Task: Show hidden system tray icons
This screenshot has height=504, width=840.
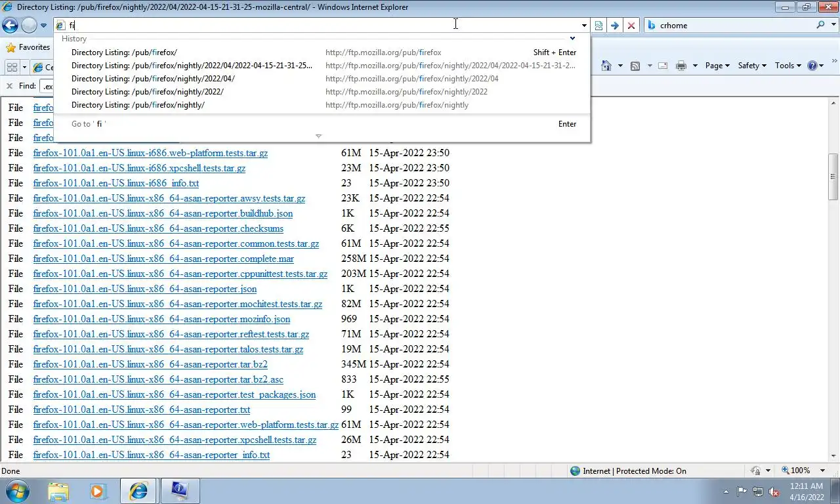Action: pyautogui.click(x=726, y=492)
